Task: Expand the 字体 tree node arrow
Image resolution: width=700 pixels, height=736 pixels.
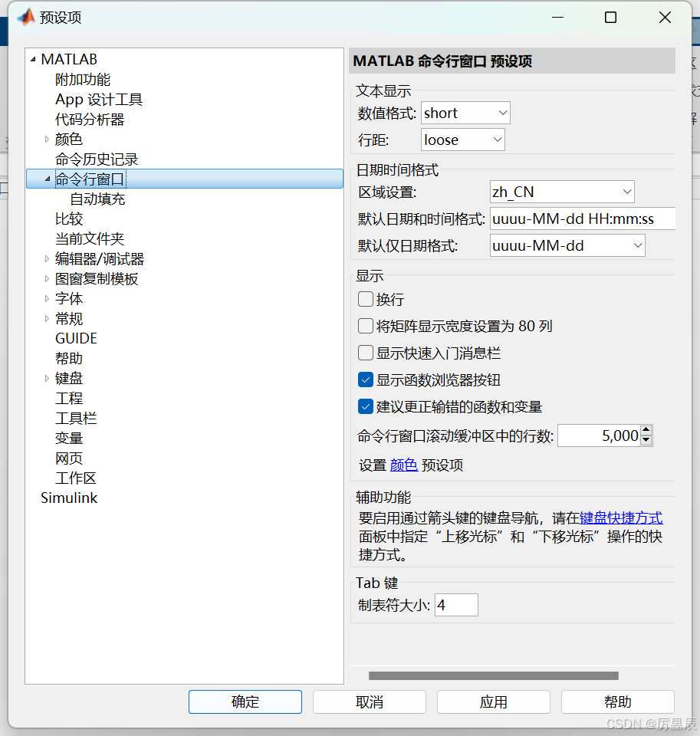Action: click(x=47, y=298)
